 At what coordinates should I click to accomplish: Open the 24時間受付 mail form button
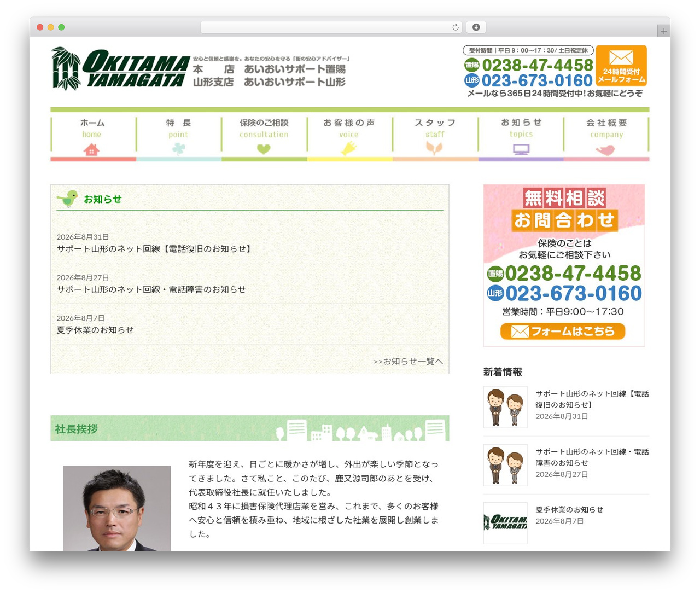pos(621,66)
